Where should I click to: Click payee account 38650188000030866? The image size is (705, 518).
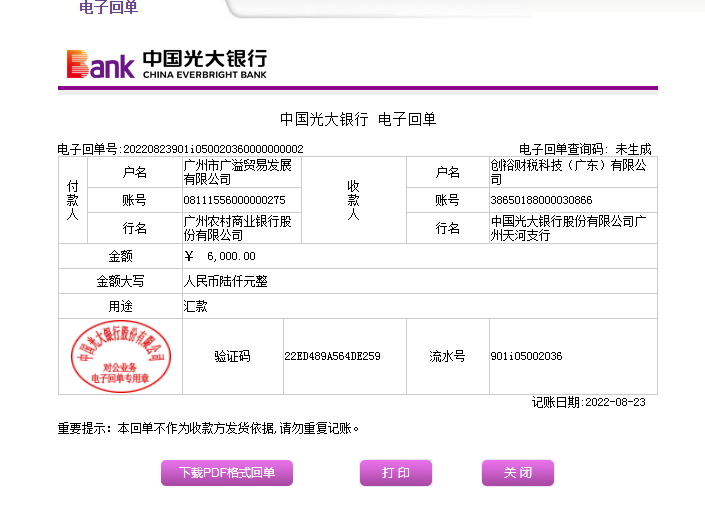(x=541, y=200)
